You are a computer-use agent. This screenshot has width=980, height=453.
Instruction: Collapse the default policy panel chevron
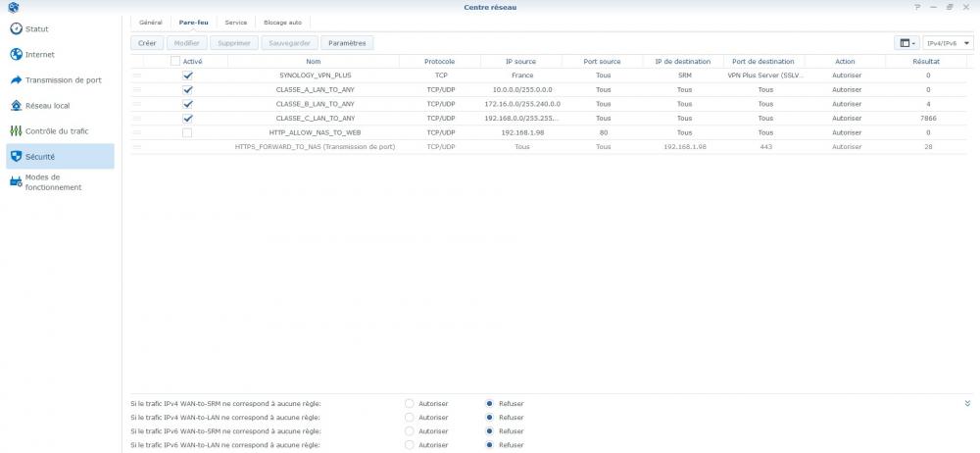point(967,404)
